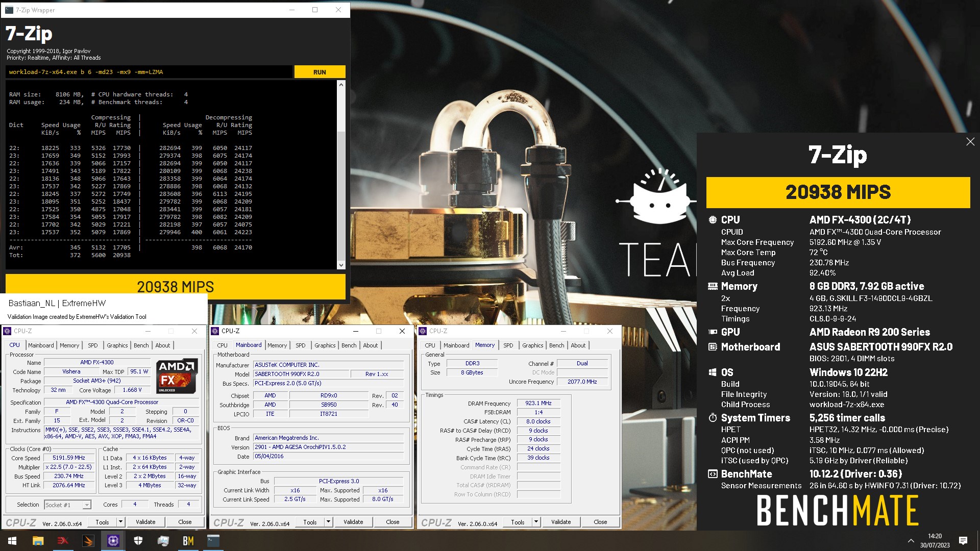This screenshot has height=551, width=980.
Task: Click the CAS# Latency 8.0 clocks value
Action: (538, 421)
